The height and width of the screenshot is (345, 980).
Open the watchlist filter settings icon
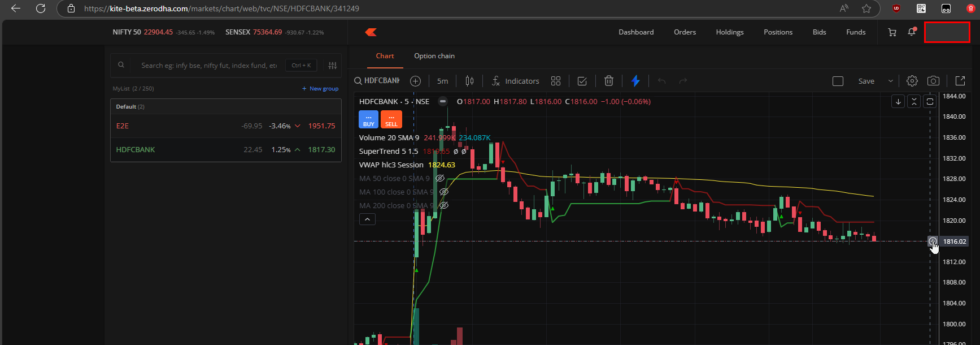click(333, 66)
